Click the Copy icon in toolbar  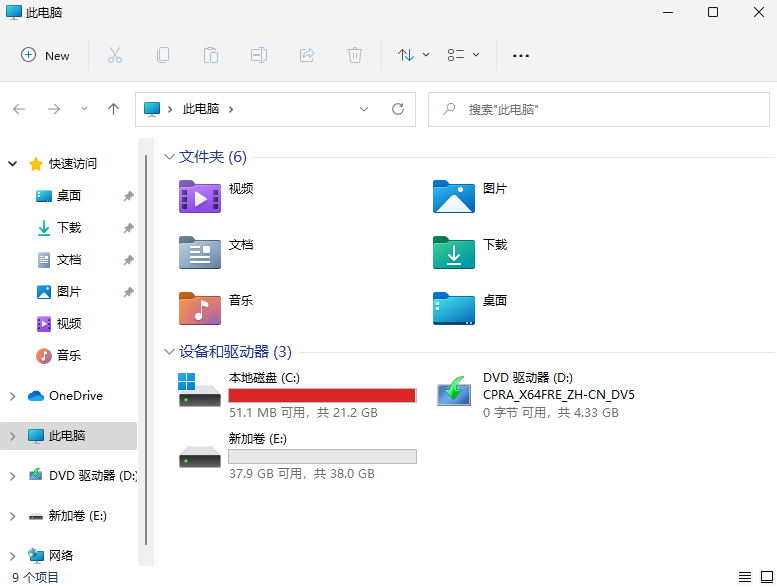point(163,55)
